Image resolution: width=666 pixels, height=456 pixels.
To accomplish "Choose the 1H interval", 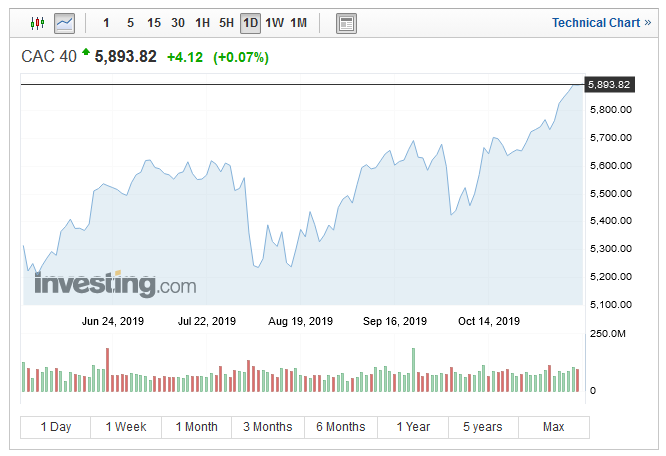I will (x=202, y=23).
